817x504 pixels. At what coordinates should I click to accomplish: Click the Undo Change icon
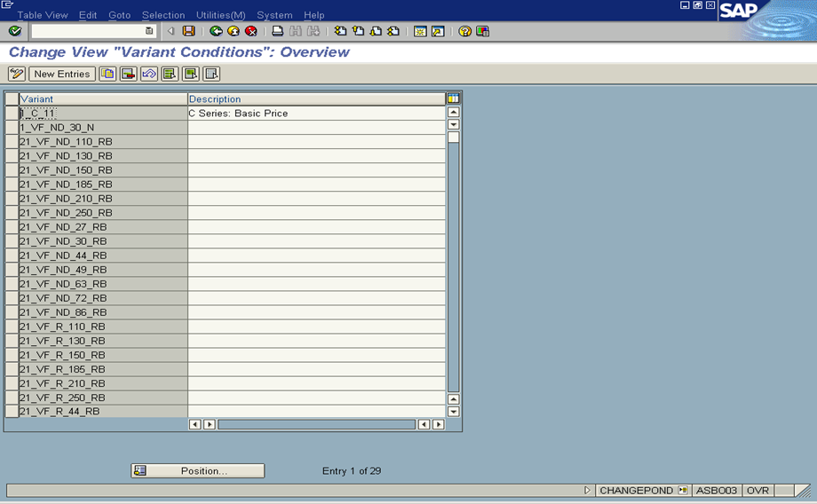click(149, 74)
